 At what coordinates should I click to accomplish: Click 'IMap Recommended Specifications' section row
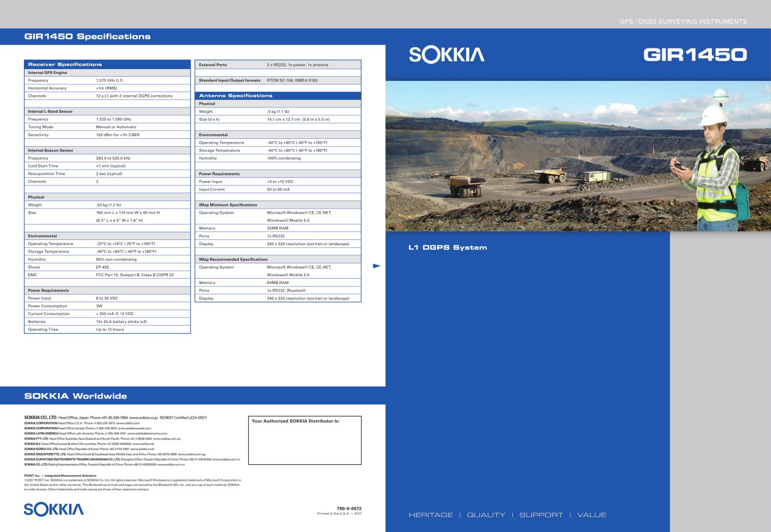tap(278, 259)
